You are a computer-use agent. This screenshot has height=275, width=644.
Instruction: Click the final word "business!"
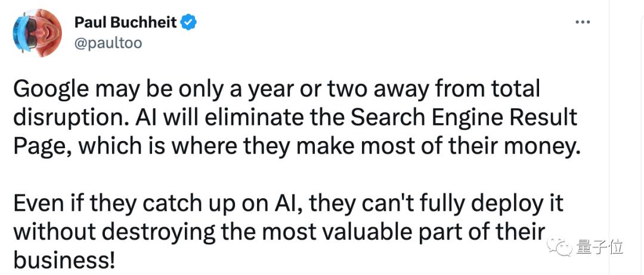pos(64,260)
